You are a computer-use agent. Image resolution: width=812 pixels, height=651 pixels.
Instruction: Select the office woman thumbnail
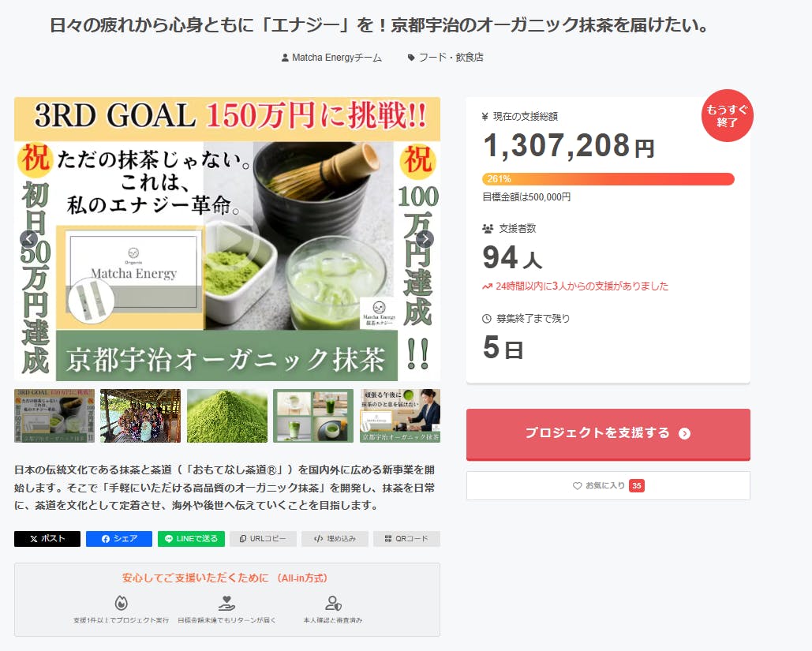400,416
